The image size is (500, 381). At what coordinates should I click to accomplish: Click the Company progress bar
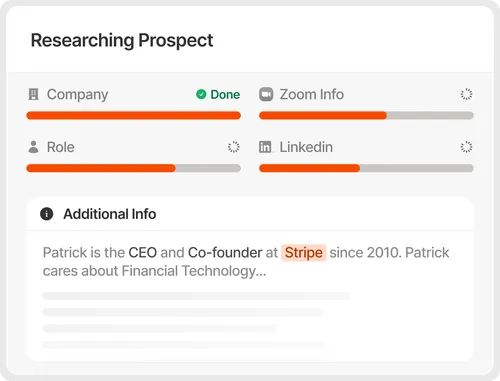tap(133, 115)
